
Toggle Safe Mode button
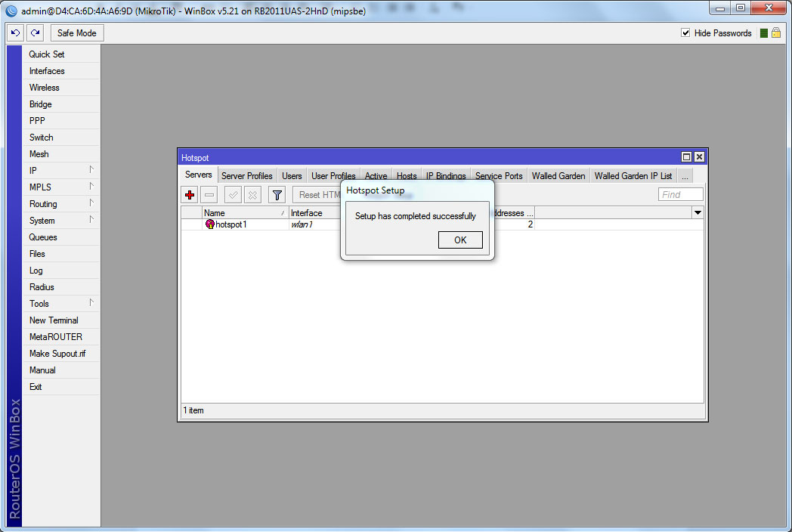click(x=76, y=33)
